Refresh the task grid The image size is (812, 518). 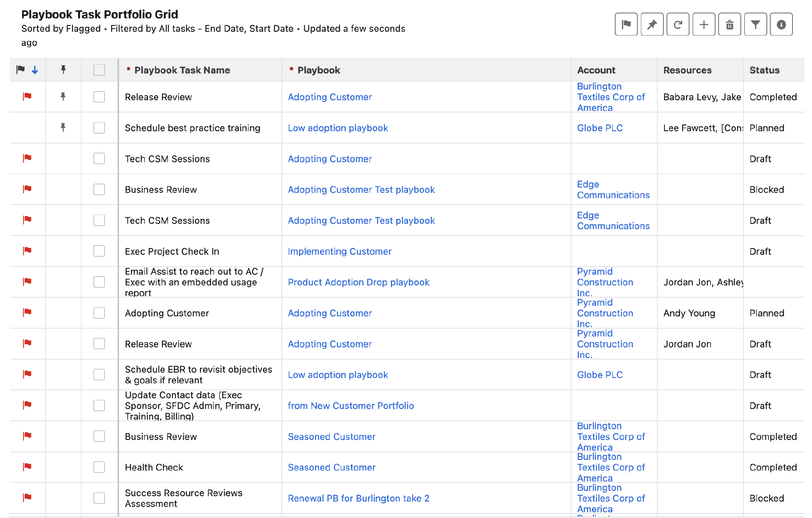pyautogui.click(x=678, y=24)
